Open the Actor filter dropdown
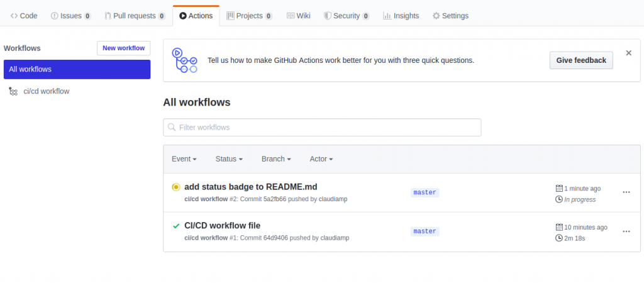Viewport: 644px width, 283px height. [x=321, y=159]
